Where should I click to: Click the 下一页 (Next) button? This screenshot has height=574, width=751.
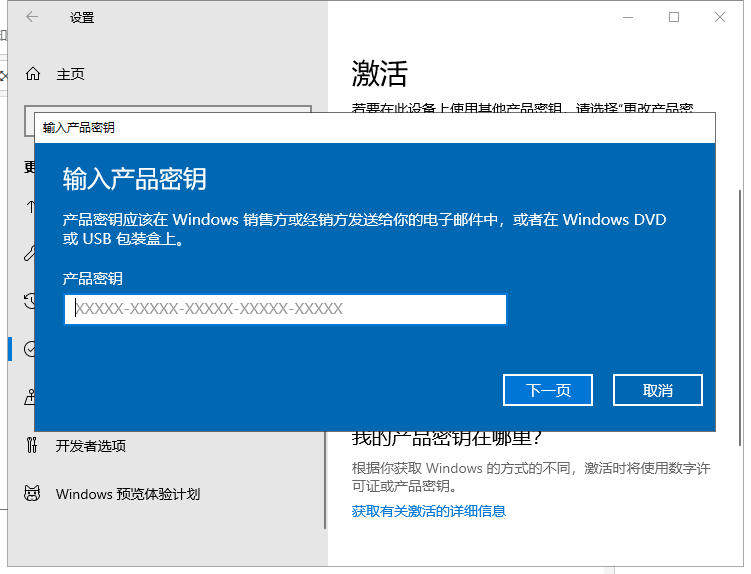tap(548, 390)
